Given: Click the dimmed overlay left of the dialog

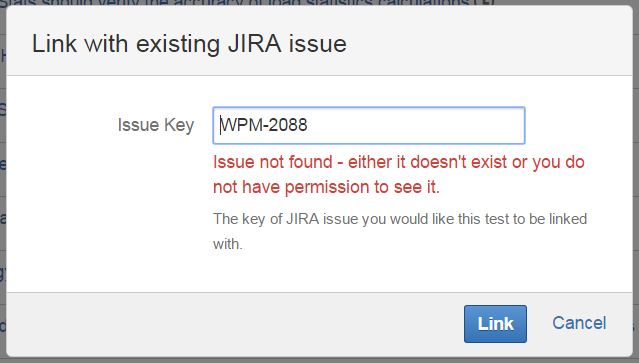Looking at the screenshot, I should tap(3, 181).
